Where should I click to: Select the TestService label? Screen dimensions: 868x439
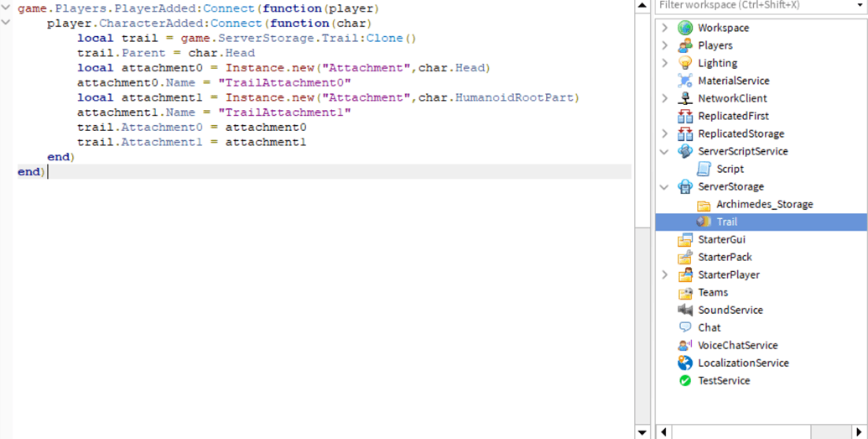pos(724,381)
